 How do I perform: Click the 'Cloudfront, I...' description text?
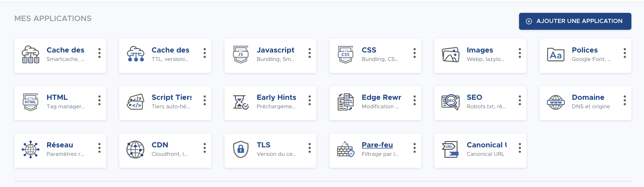click(169, 154)
